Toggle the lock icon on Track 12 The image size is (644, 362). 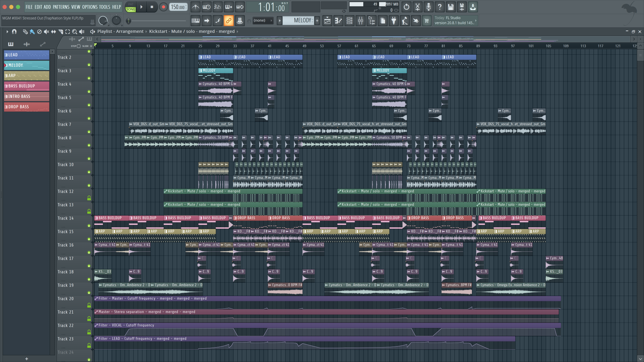(89, 198)
